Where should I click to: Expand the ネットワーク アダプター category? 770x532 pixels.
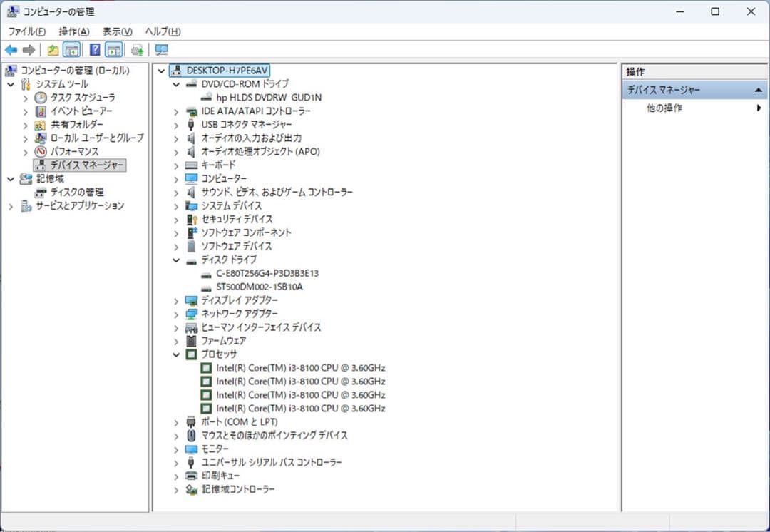(x=176, y=314)
